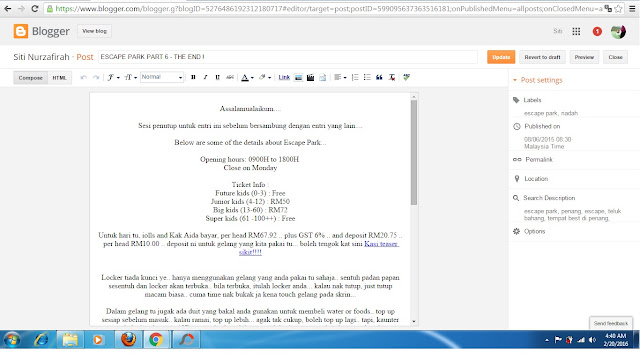Click the View blog button
Screen dimensions: 640x360
pos(94,31)
